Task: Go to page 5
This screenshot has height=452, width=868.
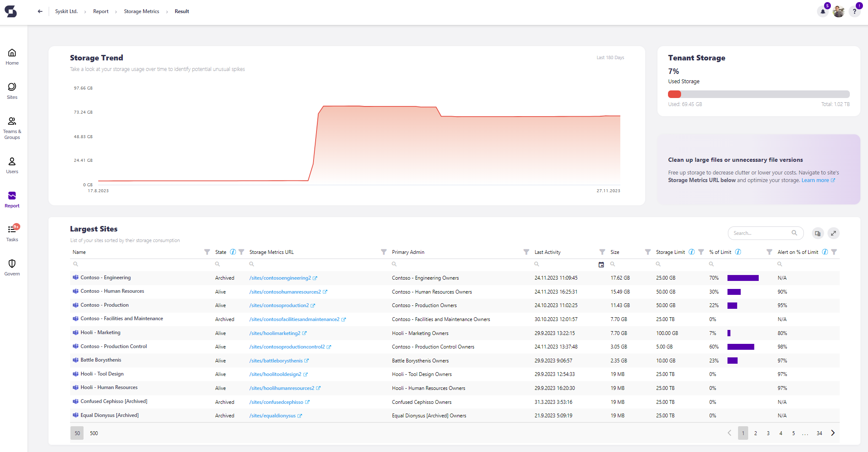Action: 794,433
